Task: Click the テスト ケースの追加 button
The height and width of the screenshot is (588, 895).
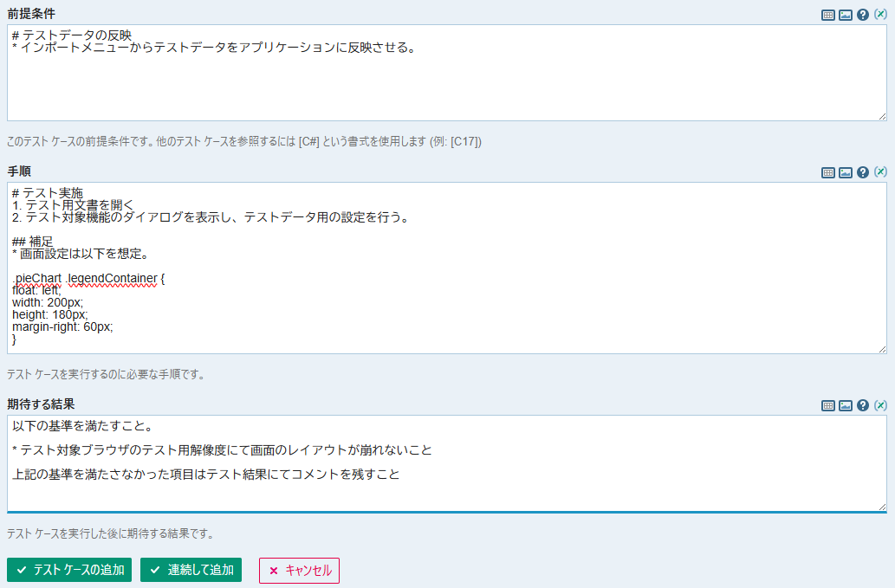Action: point(69,570)
